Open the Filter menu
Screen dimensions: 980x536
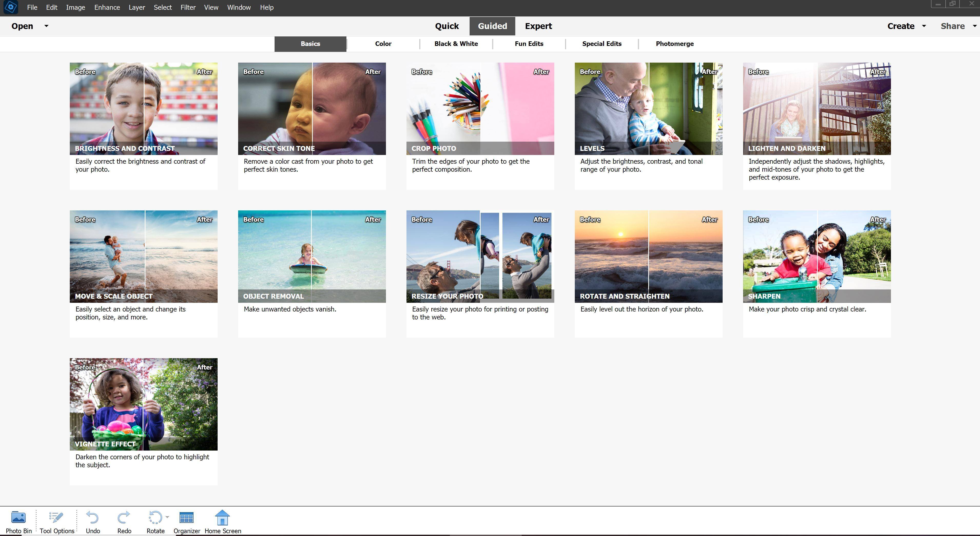point(188,7)
